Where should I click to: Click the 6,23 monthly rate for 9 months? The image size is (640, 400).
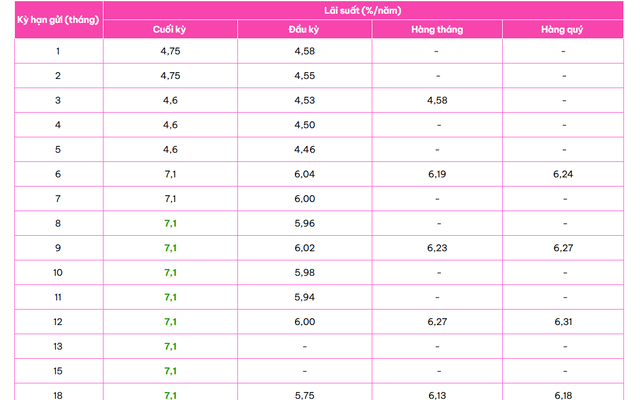tap(436, 248)
